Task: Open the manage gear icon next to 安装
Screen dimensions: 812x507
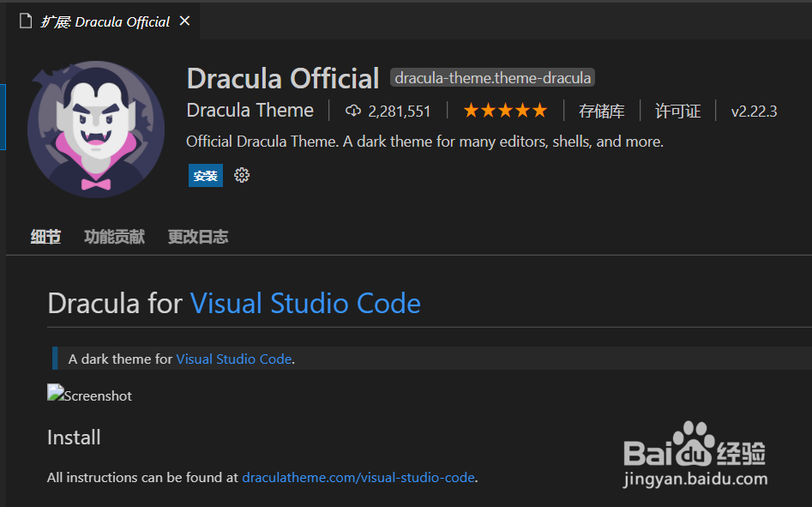Action: click(x=242, y=175)
